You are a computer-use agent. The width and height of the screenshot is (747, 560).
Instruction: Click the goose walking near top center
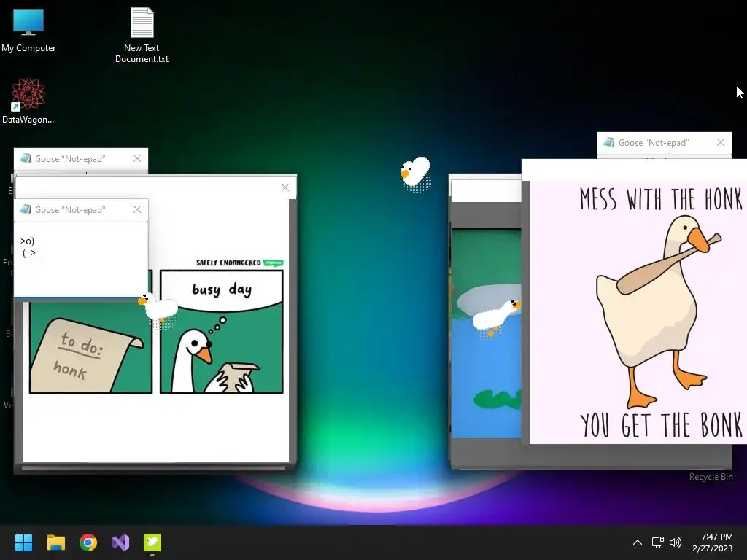click(416, 172)
